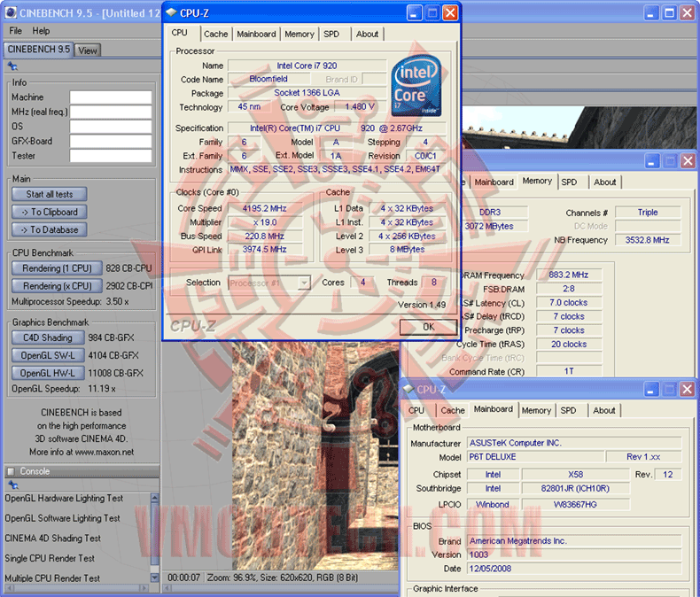Select the Memory tab in front CPU-Z window

pos(299,35)
